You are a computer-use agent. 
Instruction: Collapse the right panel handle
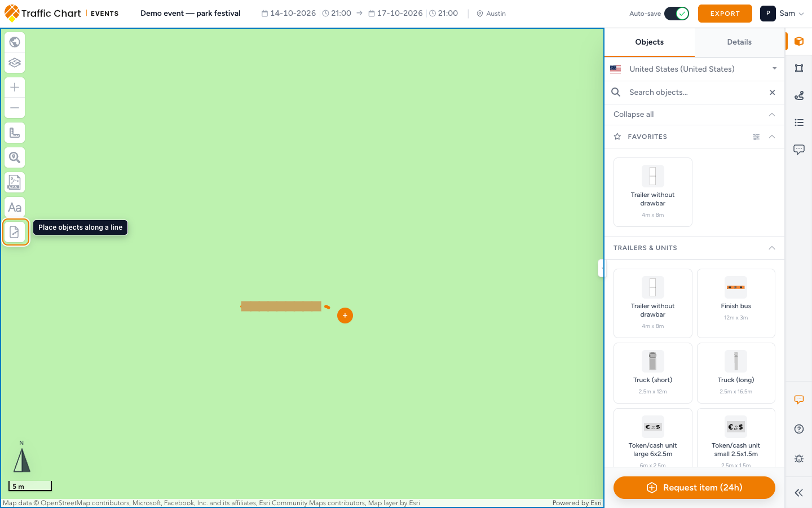click(601, 268)
